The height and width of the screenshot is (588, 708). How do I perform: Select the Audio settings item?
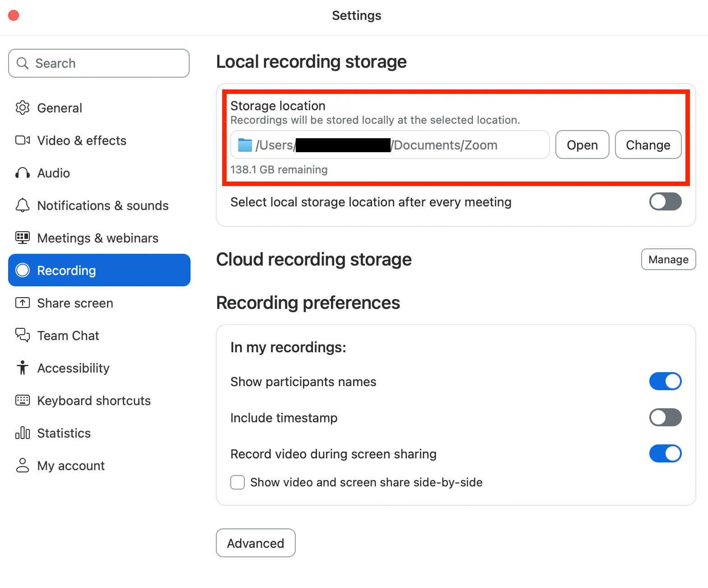pyautogui.click(x=99, y=173)
